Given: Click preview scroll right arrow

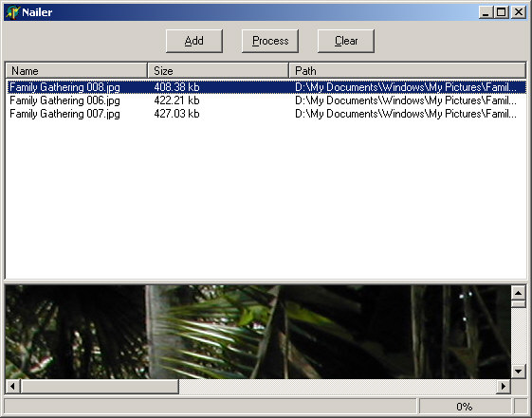Looking at the screenshot, I should (x=504, y=386).
